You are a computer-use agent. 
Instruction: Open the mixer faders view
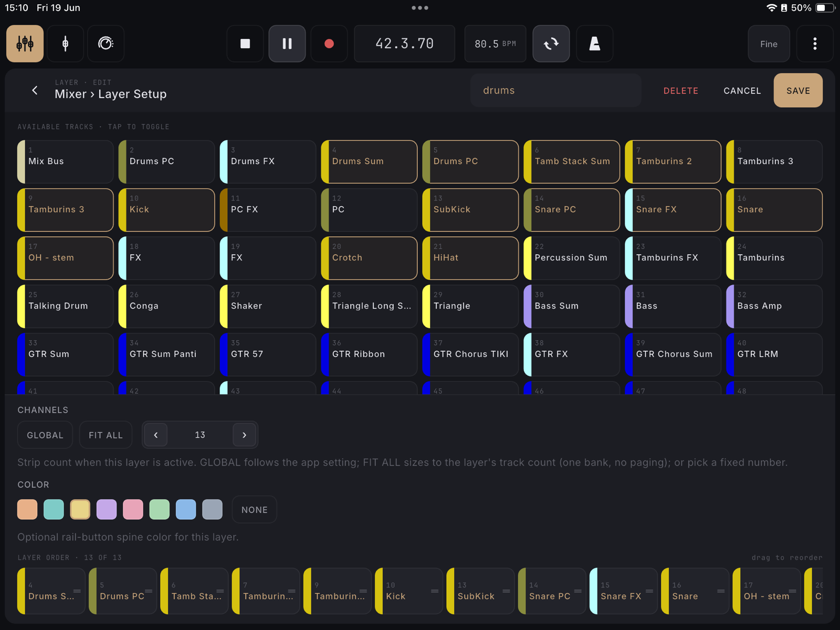tap(25, 44)
